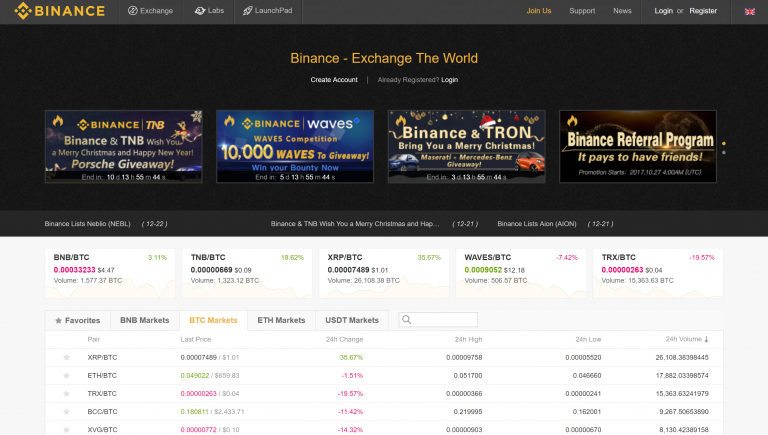Open the Binance TNB Porsche Giveaway banner
Viewport: 768px width, 435px height.
click(123, 146)
